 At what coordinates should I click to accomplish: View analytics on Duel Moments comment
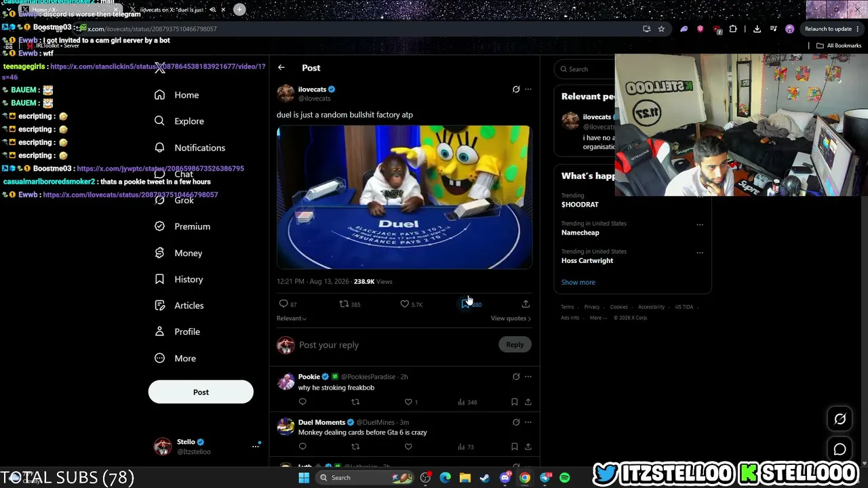coord(465,447)
